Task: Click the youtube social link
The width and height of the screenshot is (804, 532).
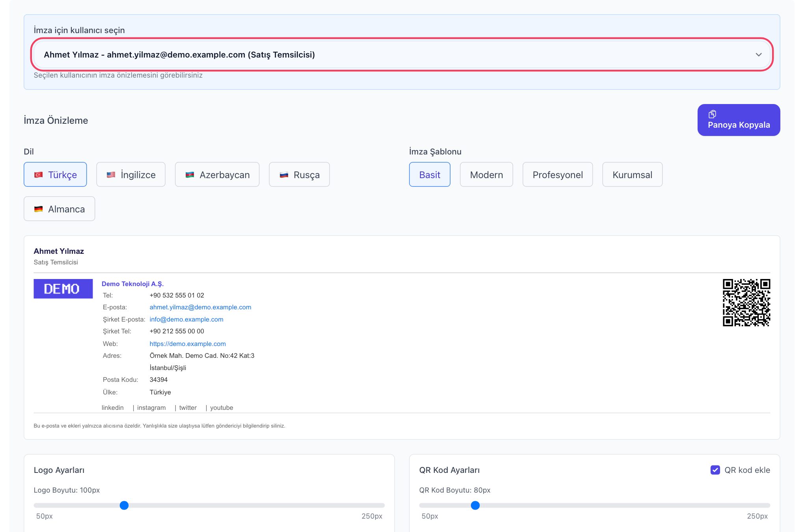Action: (221, 408)
